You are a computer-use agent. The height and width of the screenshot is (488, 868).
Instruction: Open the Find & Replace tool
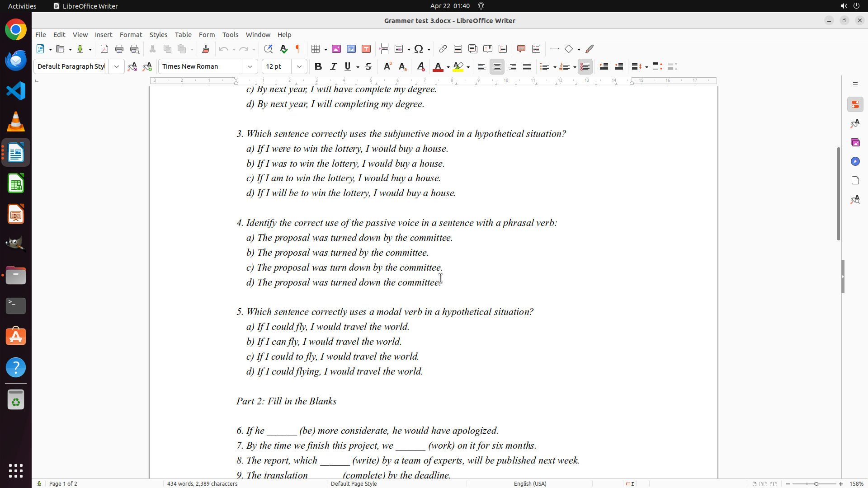coord(268,49)
